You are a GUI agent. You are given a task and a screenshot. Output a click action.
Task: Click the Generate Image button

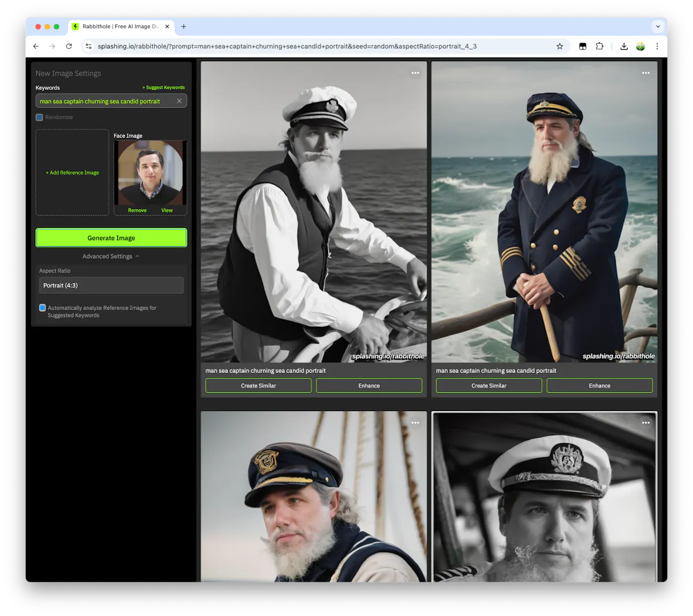[x=111, y=238]
